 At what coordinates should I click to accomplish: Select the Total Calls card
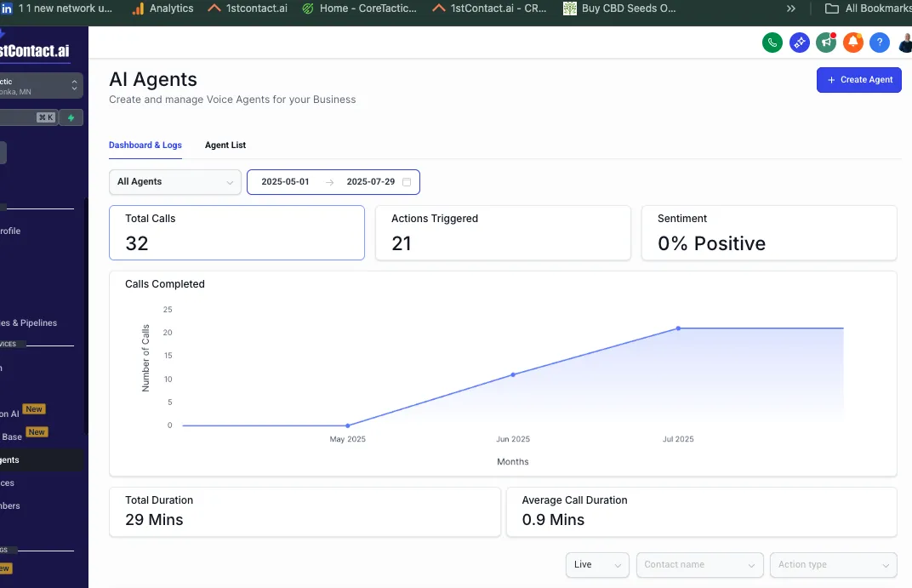[x=237, y=232]
